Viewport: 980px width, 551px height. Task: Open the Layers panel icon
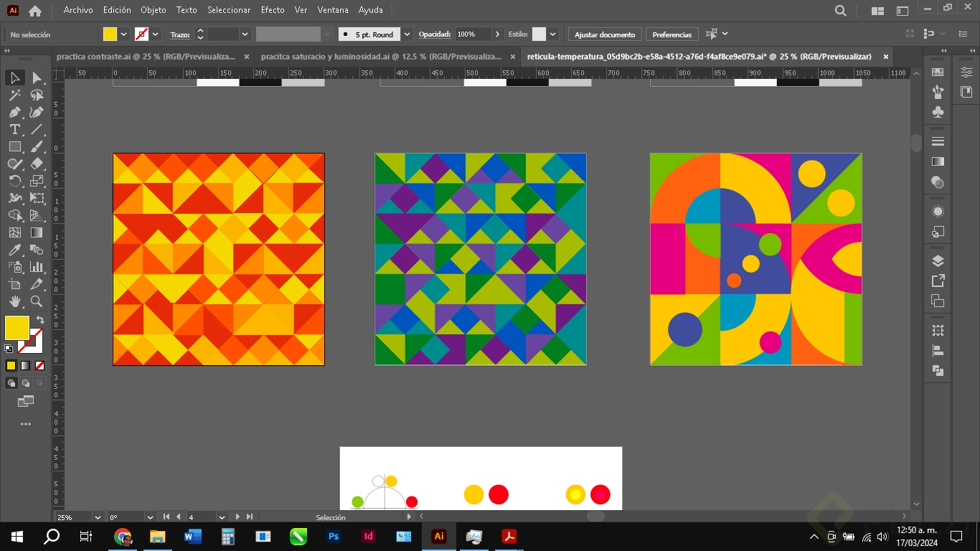[938, 260]
